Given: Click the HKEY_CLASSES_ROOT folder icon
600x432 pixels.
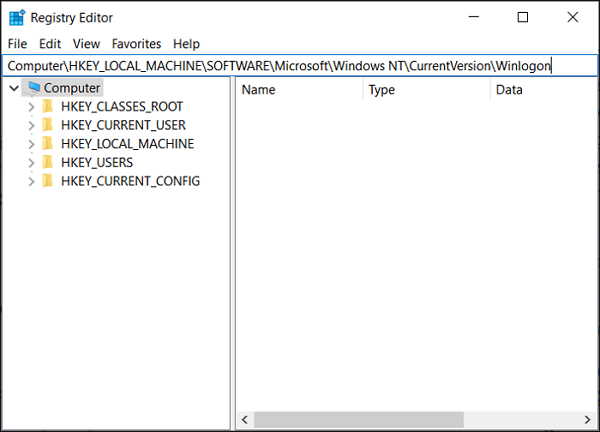Looking at the screenshot, I should point(47,106).
